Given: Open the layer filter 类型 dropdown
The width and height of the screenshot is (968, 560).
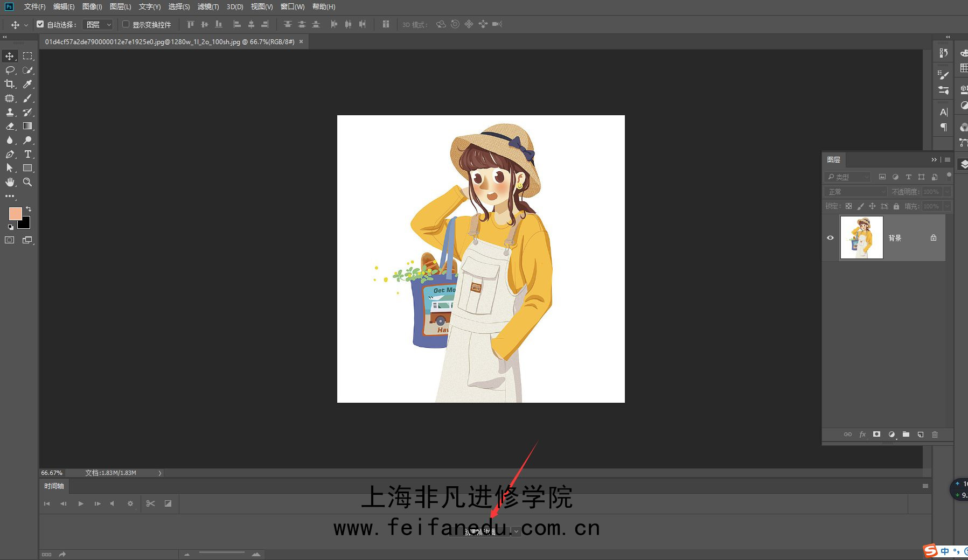Looking at the screenshot, I should coord(848,177).
